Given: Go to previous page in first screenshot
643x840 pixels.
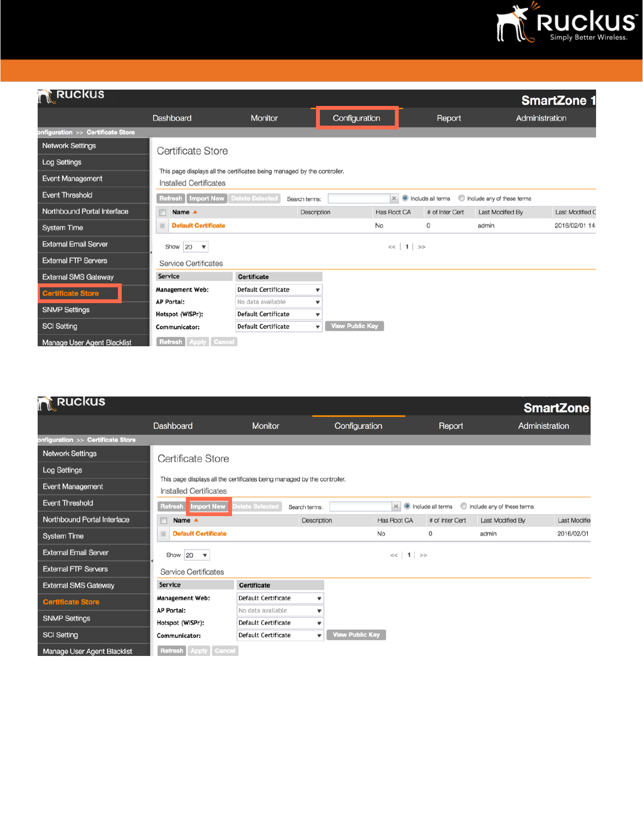Looking at the screenshot, I should click(x=392, y=247).
